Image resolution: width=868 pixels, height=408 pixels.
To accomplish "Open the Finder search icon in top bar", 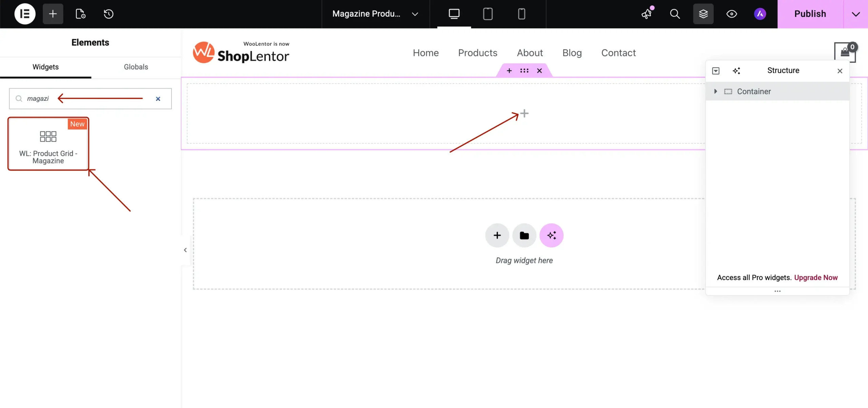I will click(x=674, y=14).
